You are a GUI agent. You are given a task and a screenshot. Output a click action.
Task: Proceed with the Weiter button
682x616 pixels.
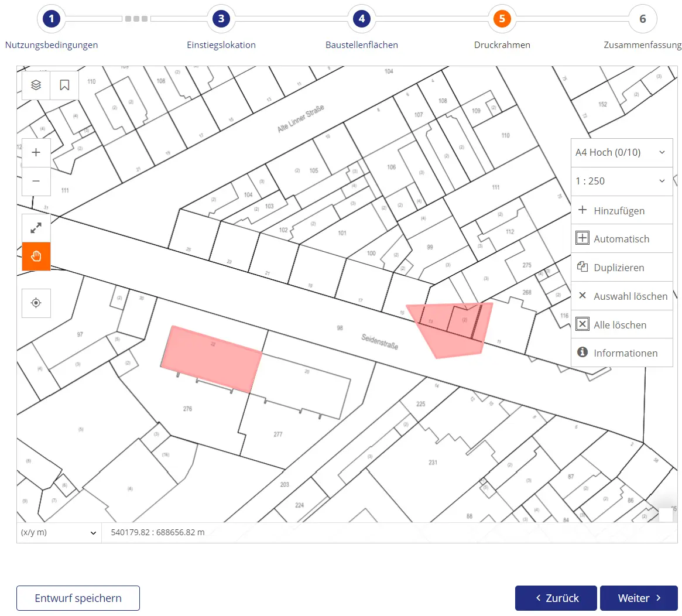pyautogui.click(x=639, y=598)
